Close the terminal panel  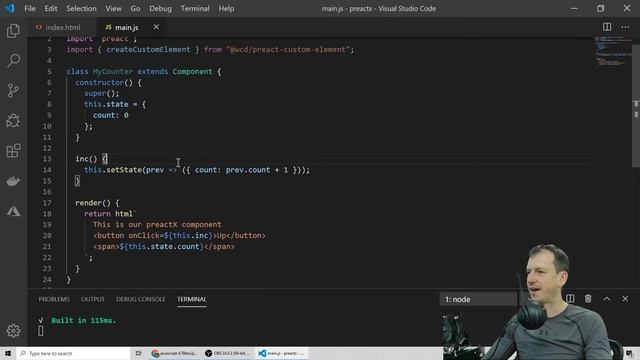point(625,299)
